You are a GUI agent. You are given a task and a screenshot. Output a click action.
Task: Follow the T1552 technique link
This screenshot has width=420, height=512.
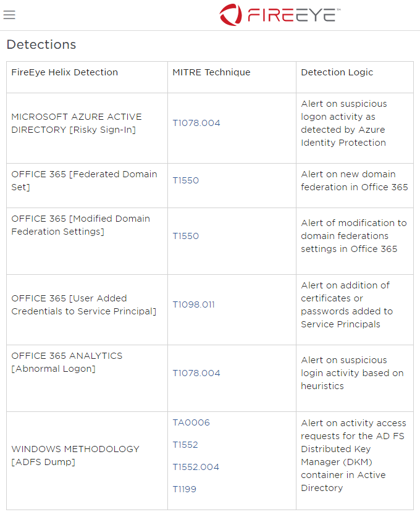185,445
